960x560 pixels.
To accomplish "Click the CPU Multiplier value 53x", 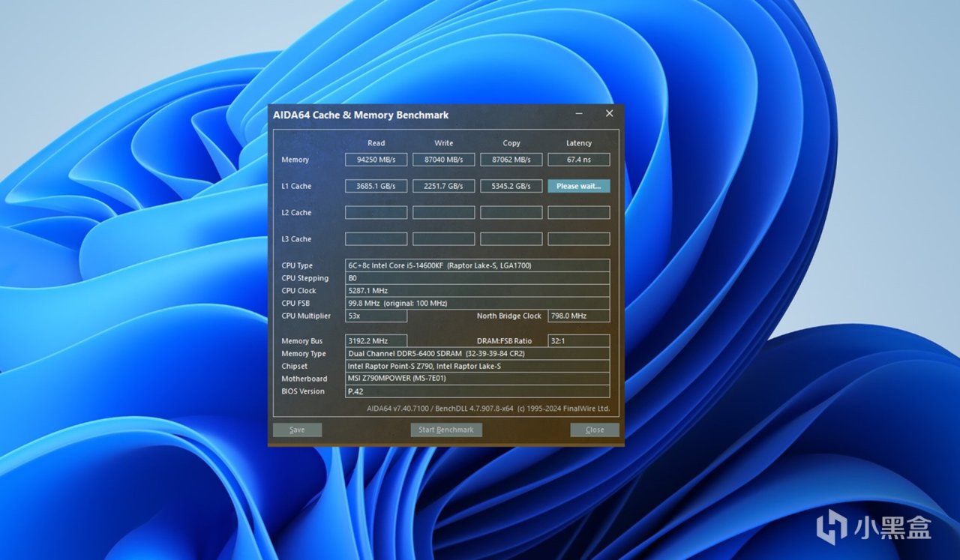I will [376, 316].
